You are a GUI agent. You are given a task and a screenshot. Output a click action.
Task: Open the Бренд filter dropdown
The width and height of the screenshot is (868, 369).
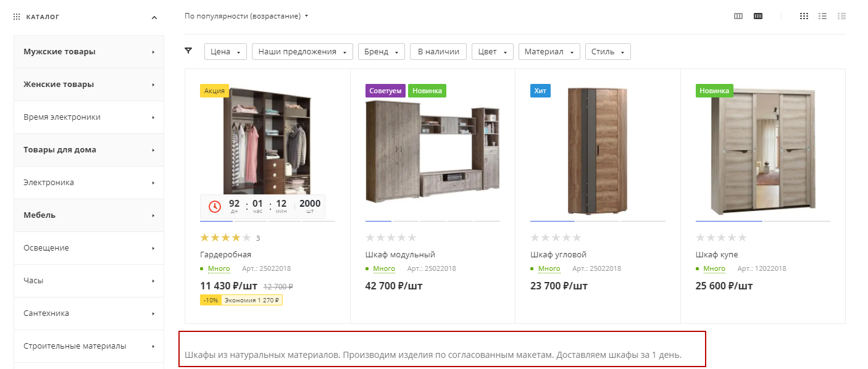point(381,52)
